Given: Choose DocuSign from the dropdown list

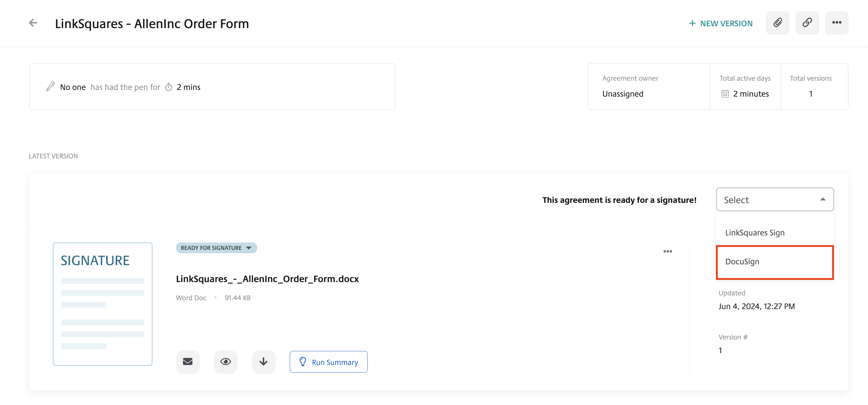Looking at the screenshot, I should click(x=775, y=262).
